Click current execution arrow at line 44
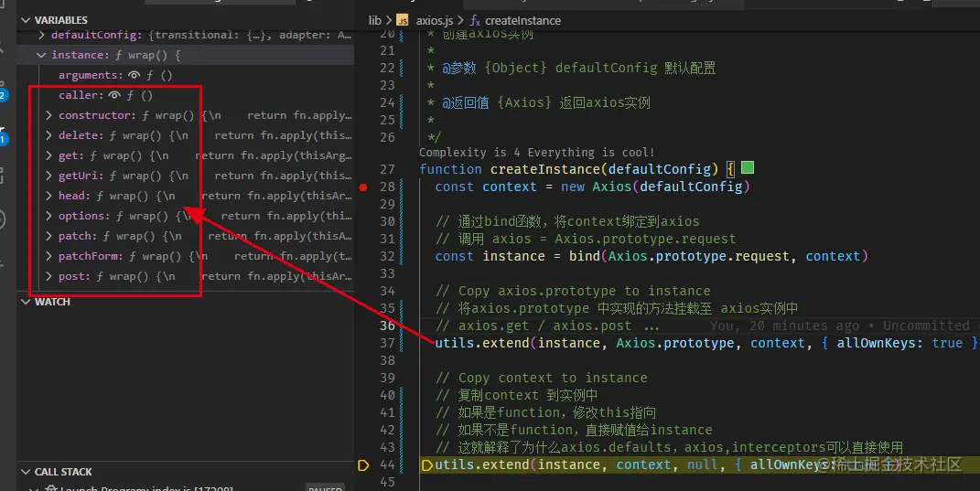 click(363, 464)
